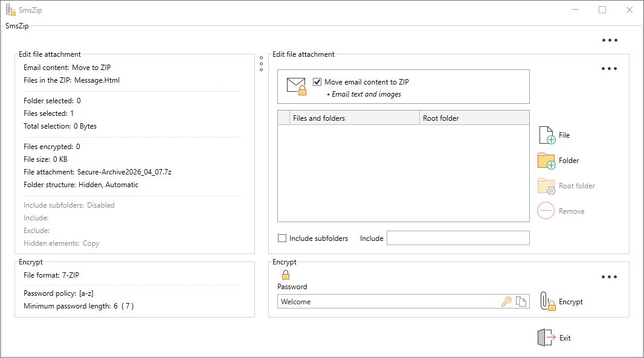Viewport: 644px width, 358px height.
Task: Open the Encrypt section ellipsis menu
Action: pos(610,276)
